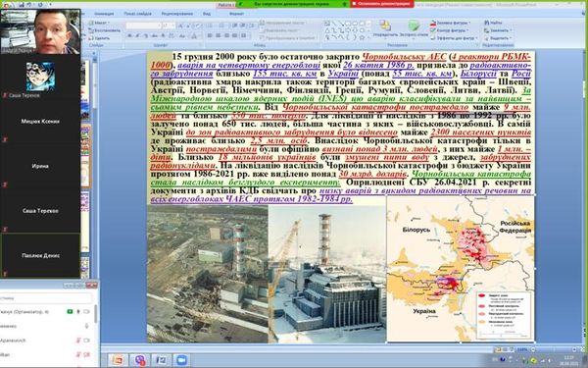588x368 pixels.
Task: Open PowerPoint from the taskbar
Action: pyautogui.click(x=118, y=360)
